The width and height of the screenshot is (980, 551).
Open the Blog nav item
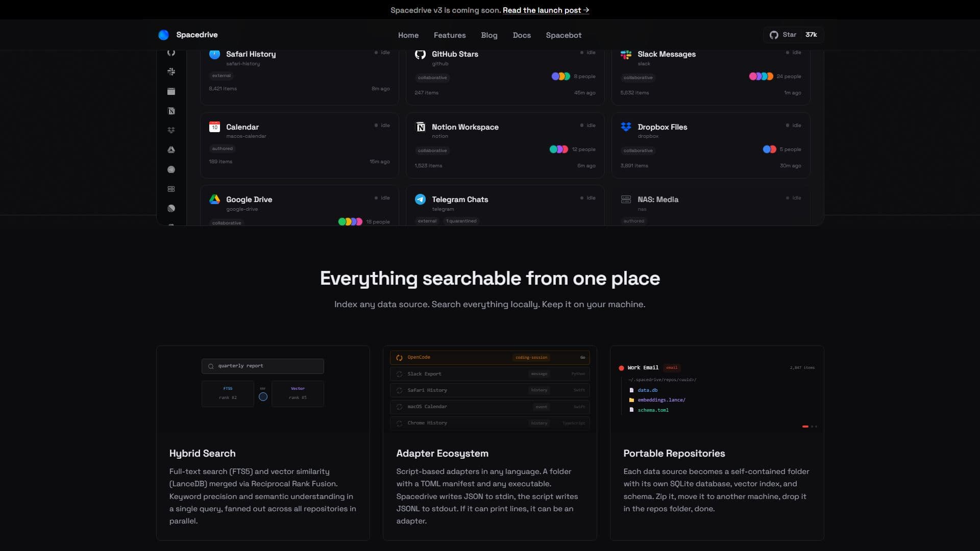[x=489, y=35]
